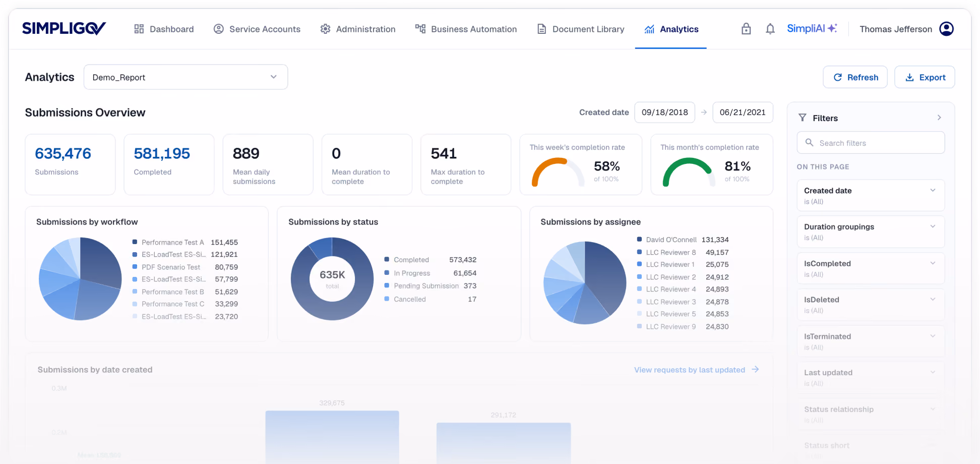This screenshot has width=980, height=464.
Task: Click the Service Accounts person icon
Action: (218, 29)
